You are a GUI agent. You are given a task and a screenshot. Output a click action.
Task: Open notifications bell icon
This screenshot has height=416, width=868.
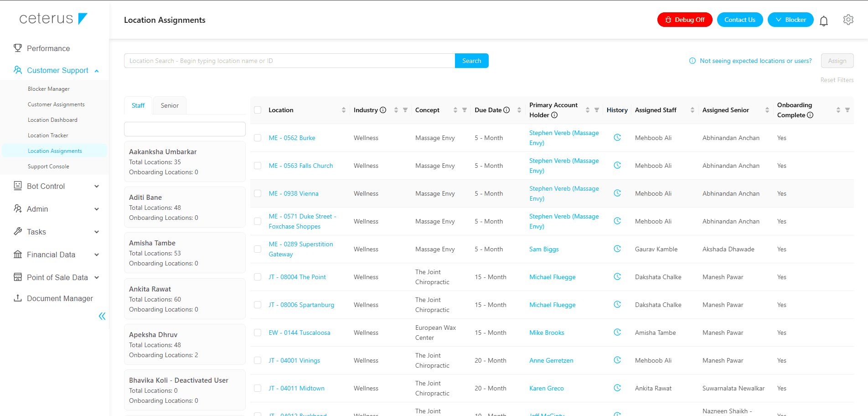pos(824,21)
